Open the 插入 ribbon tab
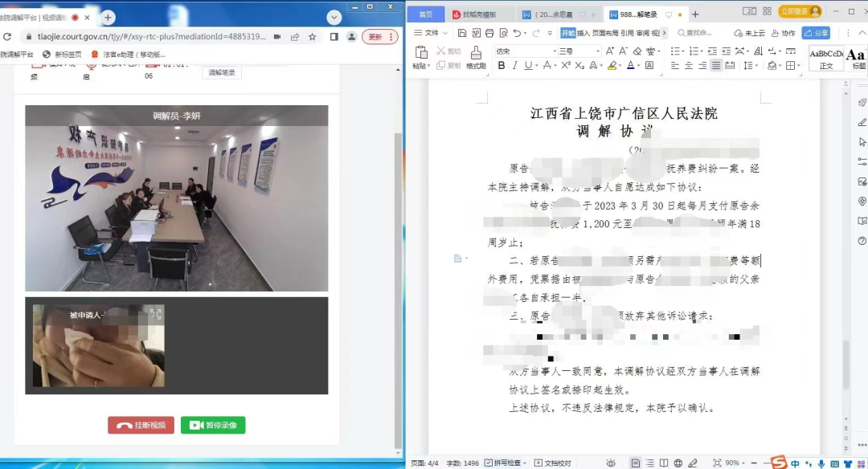This screenshot has height=469, width=868. coord(583,33)
